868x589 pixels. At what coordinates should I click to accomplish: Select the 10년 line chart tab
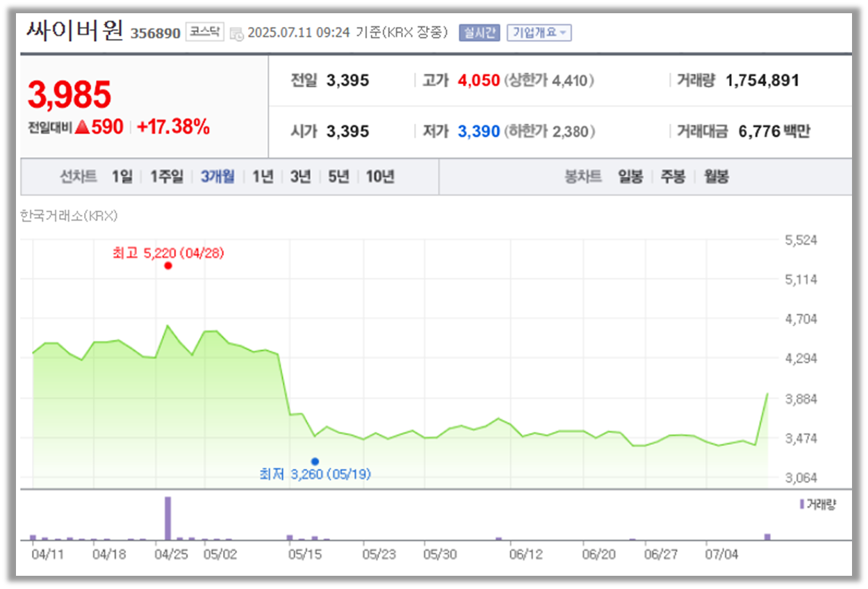point(380,177)
